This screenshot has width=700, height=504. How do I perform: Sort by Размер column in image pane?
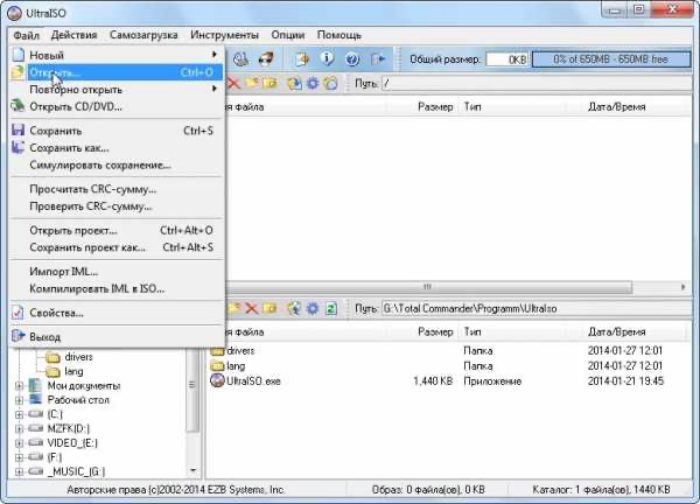click(x=435, y=107)
